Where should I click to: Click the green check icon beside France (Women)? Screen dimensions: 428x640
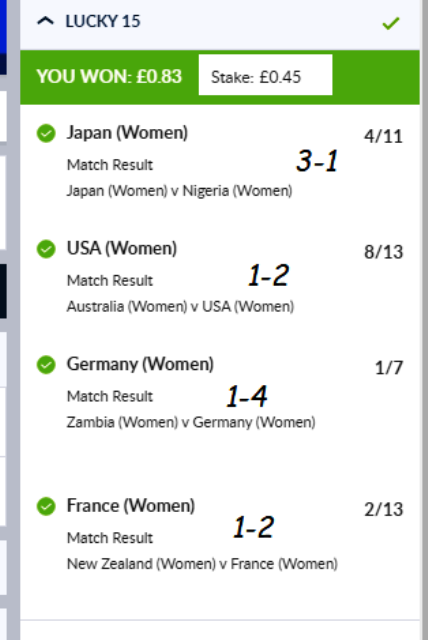tap(46, 506)
